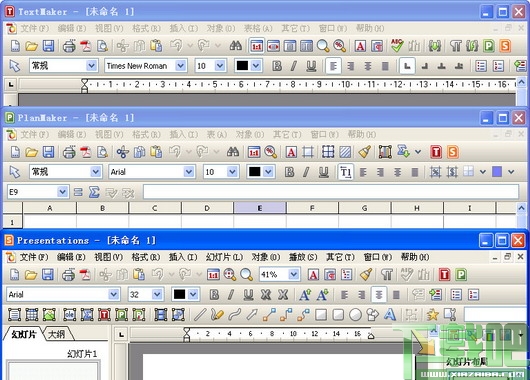
Task: Click the spell check icon in TextMaker
Action: (x=396, y=45)
